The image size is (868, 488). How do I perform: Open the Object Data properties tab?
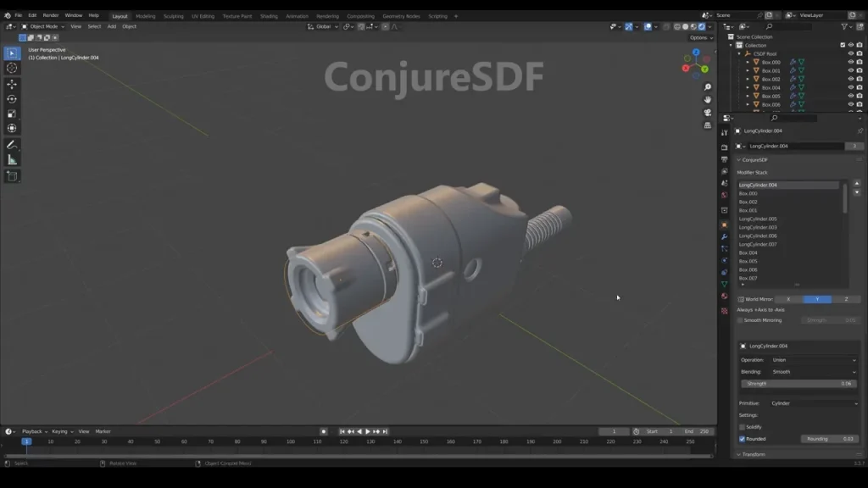(x=724, y=285)
